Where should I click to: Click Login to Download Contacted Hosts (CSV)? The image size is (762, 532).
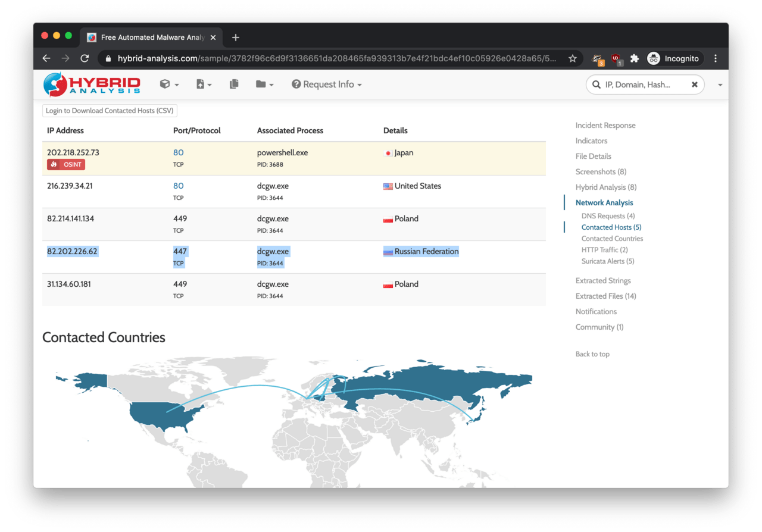[110, 111]
